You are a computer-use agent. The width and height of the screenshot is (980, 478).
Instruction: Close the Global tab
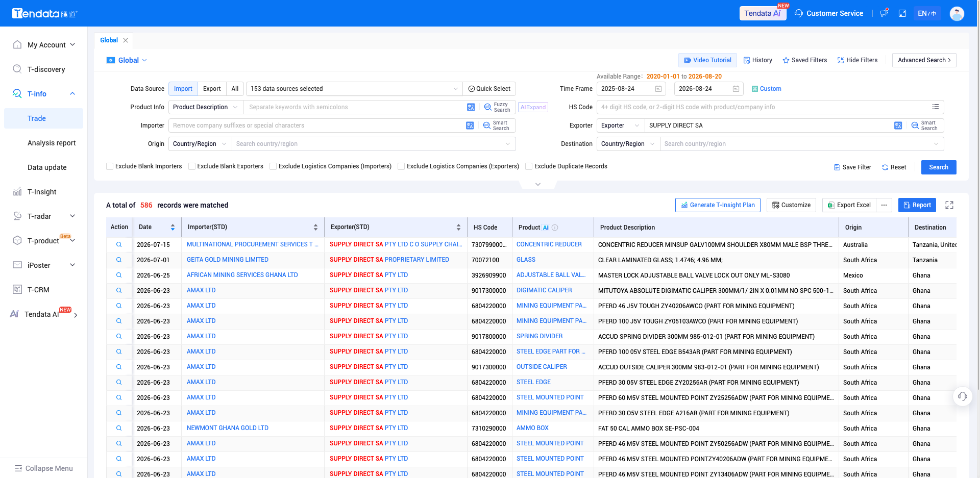pos(126,40)
